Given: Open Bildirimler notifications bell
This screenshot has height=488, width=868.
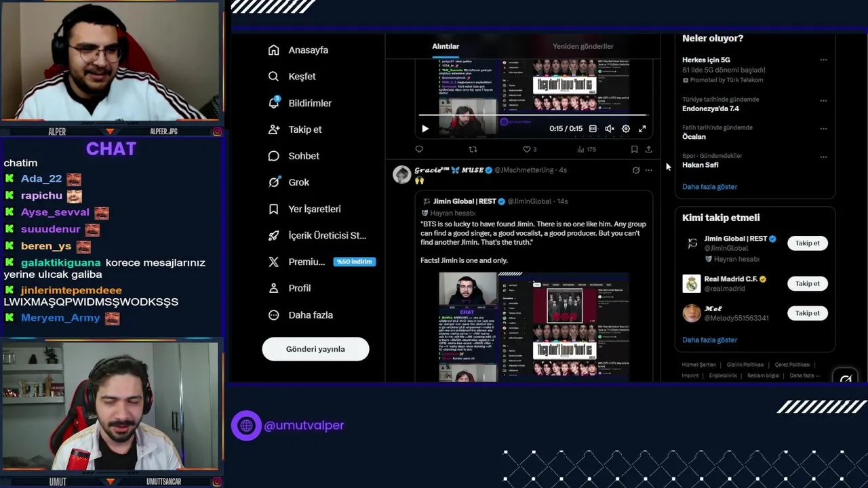Looking at the screenshot, I should coord(274,103).
